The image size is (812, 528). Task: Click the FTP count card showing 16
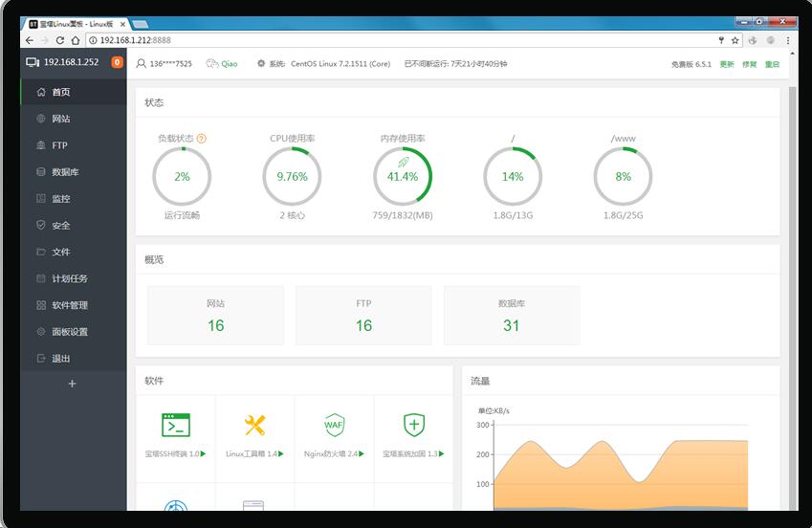(x=363, y=315)
